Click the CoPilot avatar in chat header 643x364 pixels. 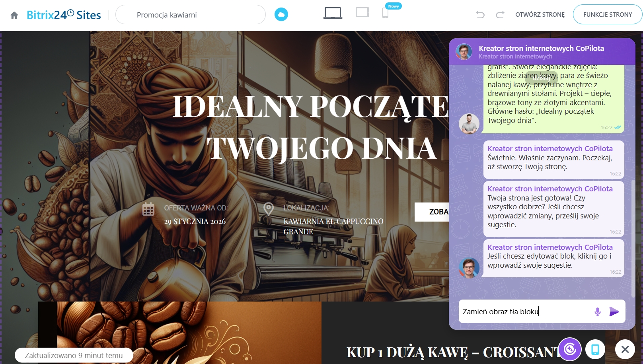point(464,52)
